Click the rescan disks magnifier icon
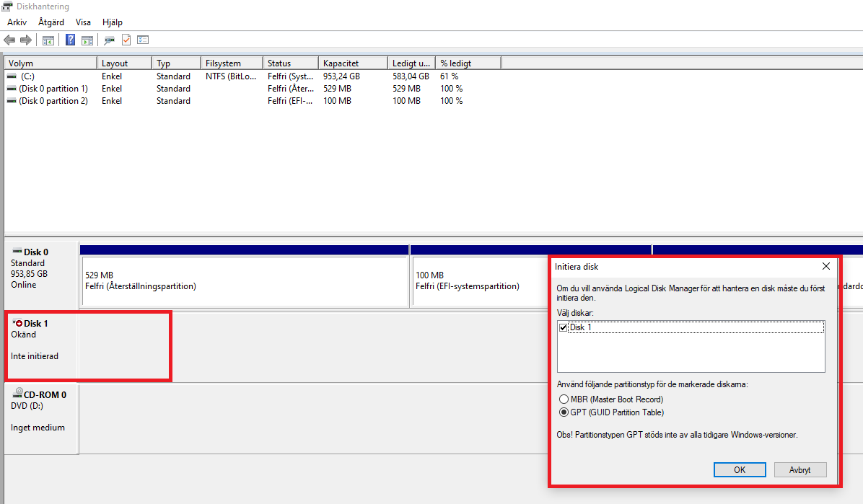 (x=110, y=40)
